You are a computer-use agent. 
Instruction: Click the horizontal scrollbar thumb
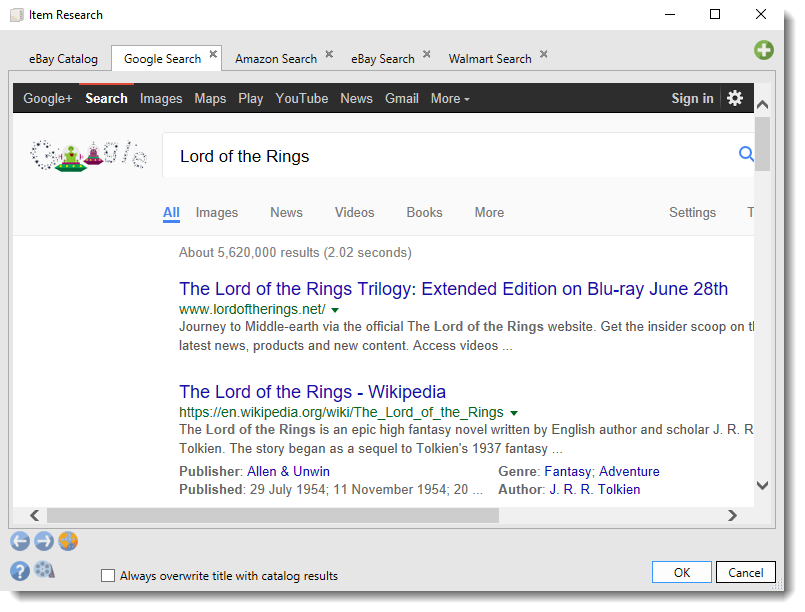click(273, 515)
